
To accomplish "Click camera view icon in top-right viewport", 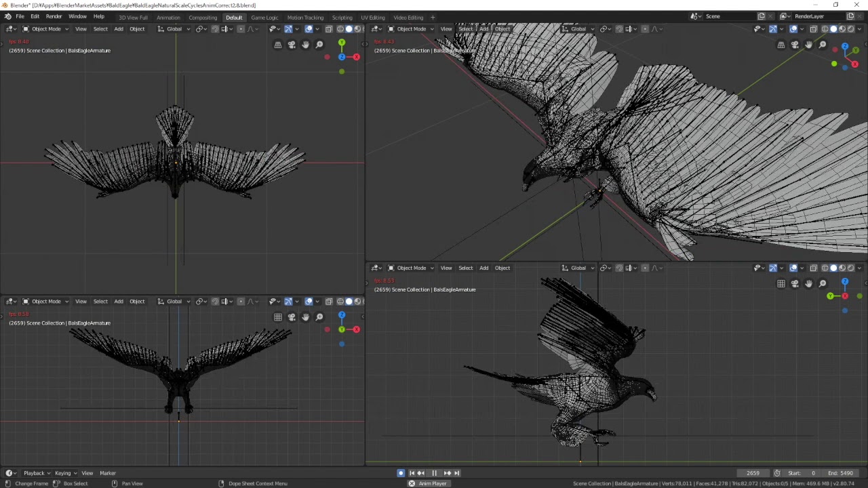I will [x=795, y=45].
